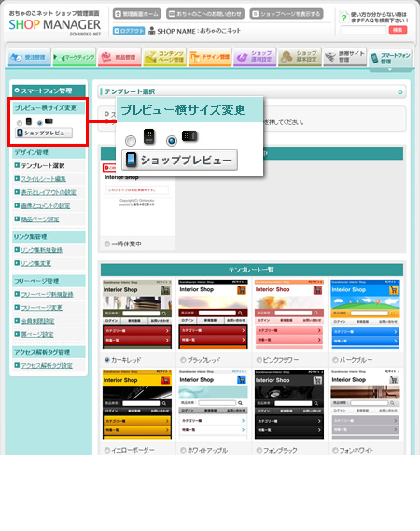Click the イエローボーダー template thumbnail
Image resolution: width=420 pixels, height=531 pixels.
(x=137, y=404)
